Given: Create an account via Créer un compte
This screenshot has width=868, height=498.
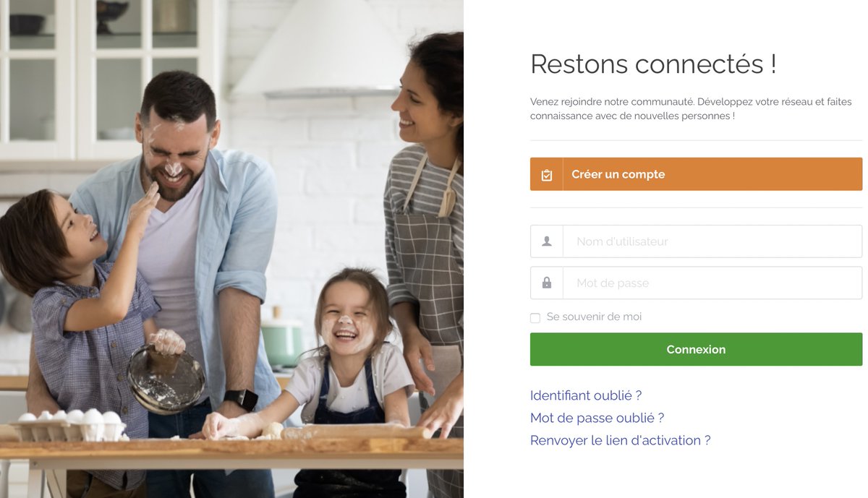Looking at the screenshot, I should point(696,174).
